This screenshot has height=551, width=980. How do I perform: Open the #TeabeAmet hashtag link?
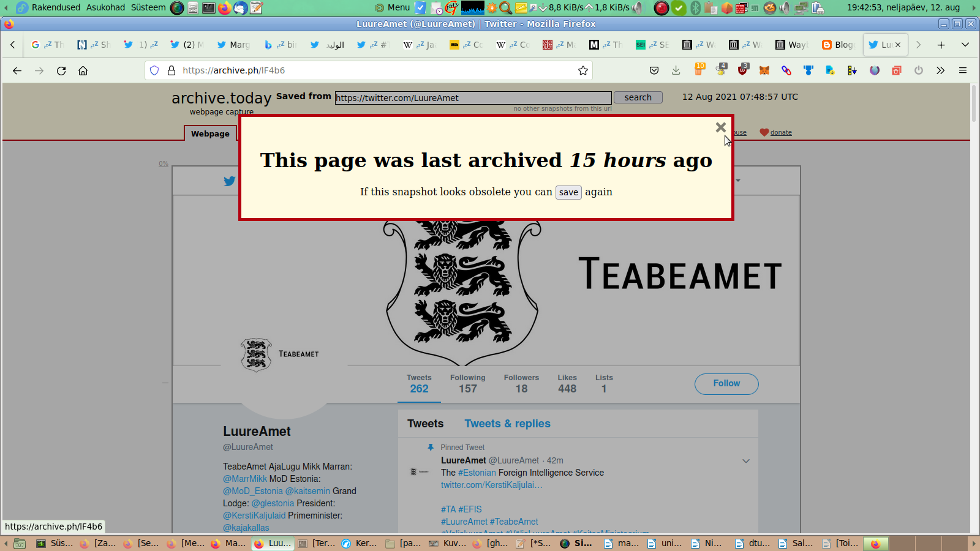click(514, 522)
